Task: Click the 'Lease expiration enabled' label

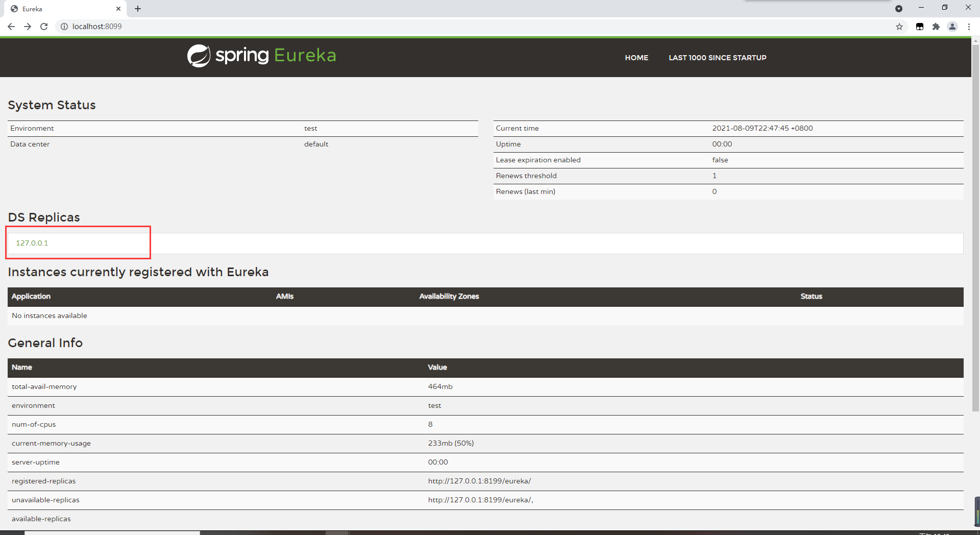Action: click(538, 160)
